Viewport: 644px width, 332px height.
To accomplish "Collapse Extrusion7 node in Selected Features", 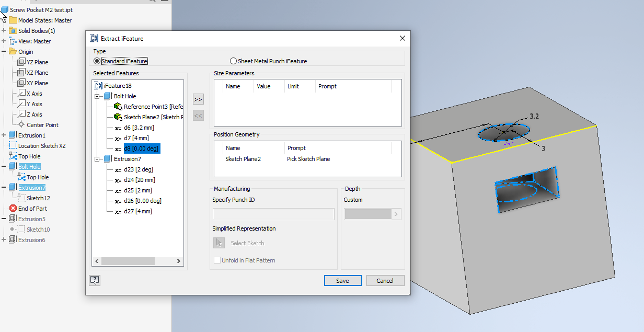I will point(97,159).
